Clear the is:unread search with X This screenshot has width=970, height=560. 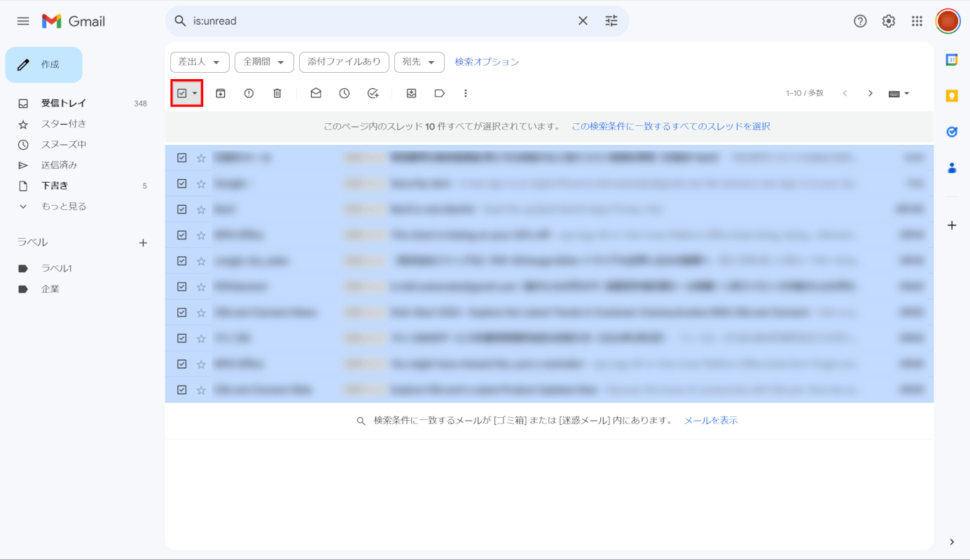pyautogui.click(x=583, y=21)
